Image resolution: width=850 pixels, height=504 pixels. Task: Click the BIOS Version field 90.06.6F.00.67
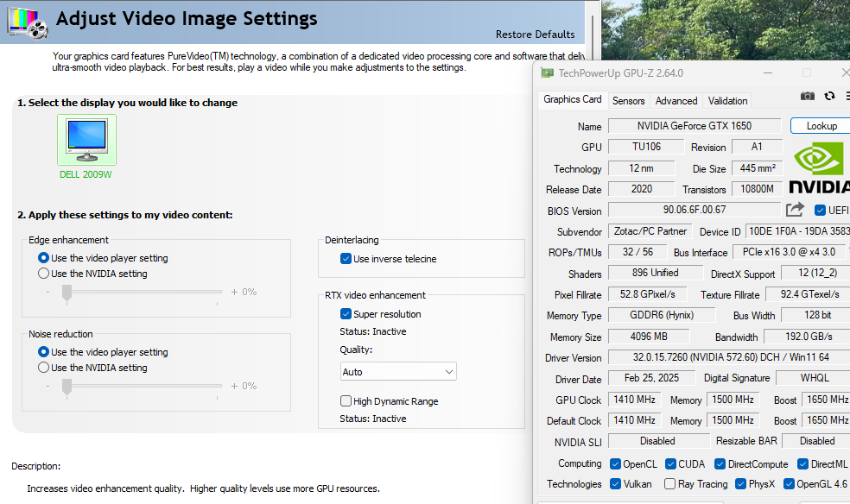695,210
